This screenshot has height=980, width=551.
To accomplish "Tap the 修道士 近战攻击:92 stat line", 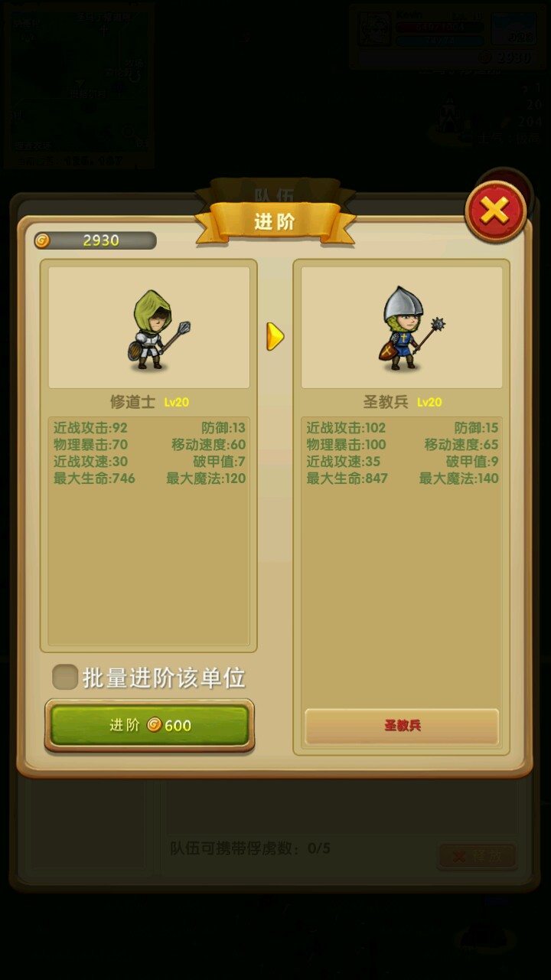I will click(90, 428).
